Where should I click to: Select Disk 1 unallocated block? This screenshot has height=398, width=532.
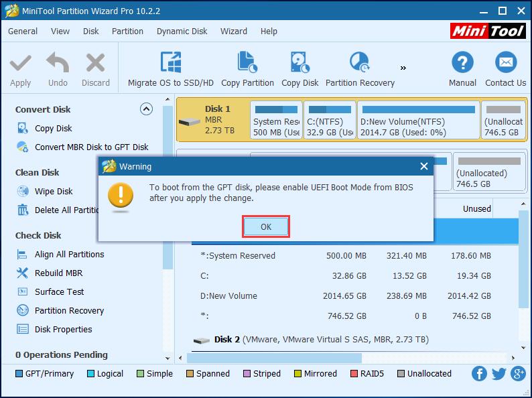pyautogui.click(x=503, y=120)
